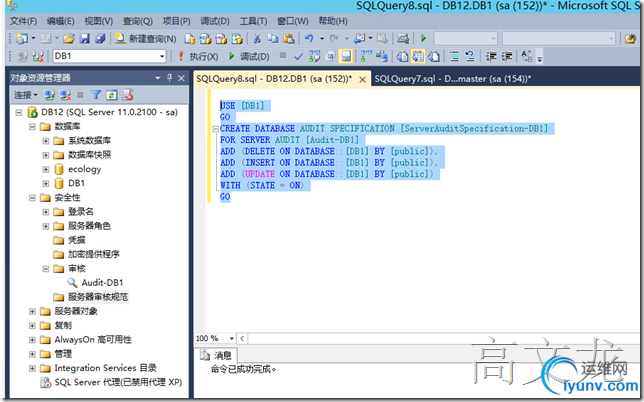This screenshot has width=644, height=402.
Task: Toggle Include Actual Execution Plan icon
Action: point(366,56)
